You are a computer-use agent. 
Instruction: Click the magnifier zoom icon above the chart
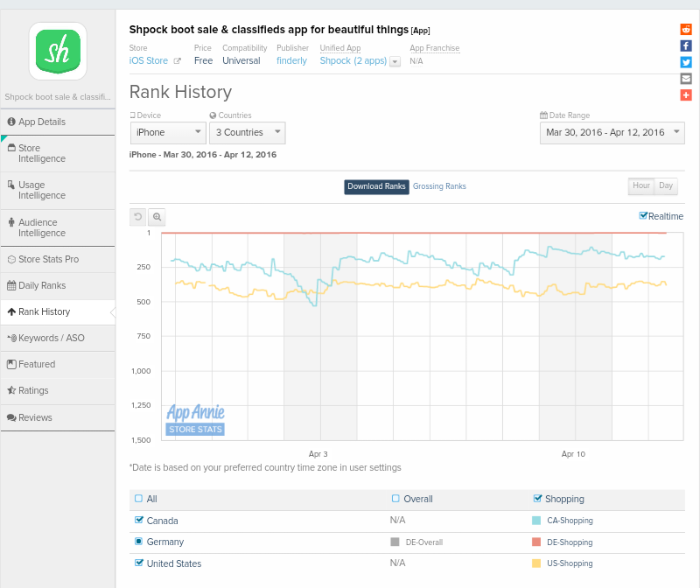[x=157, y=216]
